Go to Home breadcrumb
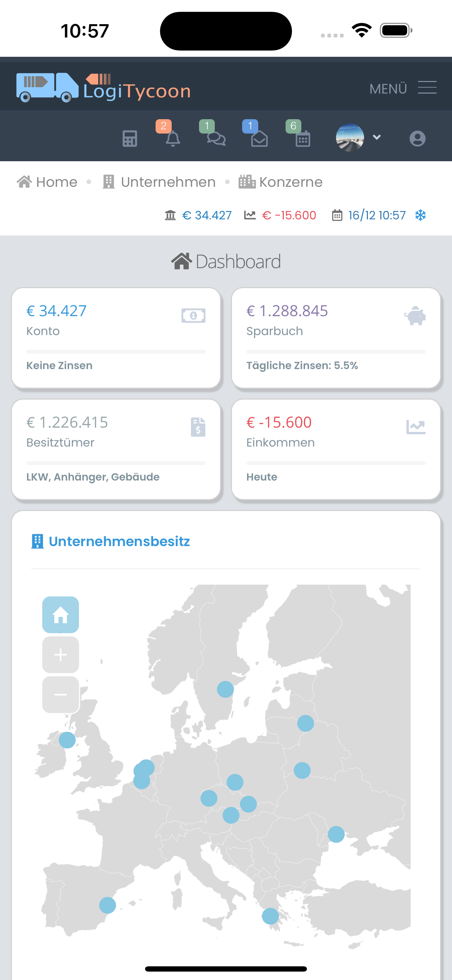Image resolution: width=452 pixels, height=980 pixels. tap(48, 182)
